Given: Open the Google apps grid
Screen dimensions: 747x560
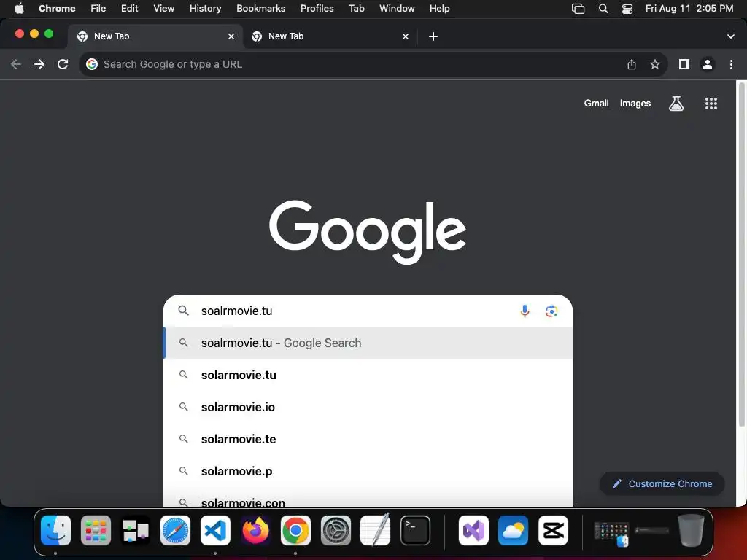Looking at the screenshot, I should tap(711, 104).
